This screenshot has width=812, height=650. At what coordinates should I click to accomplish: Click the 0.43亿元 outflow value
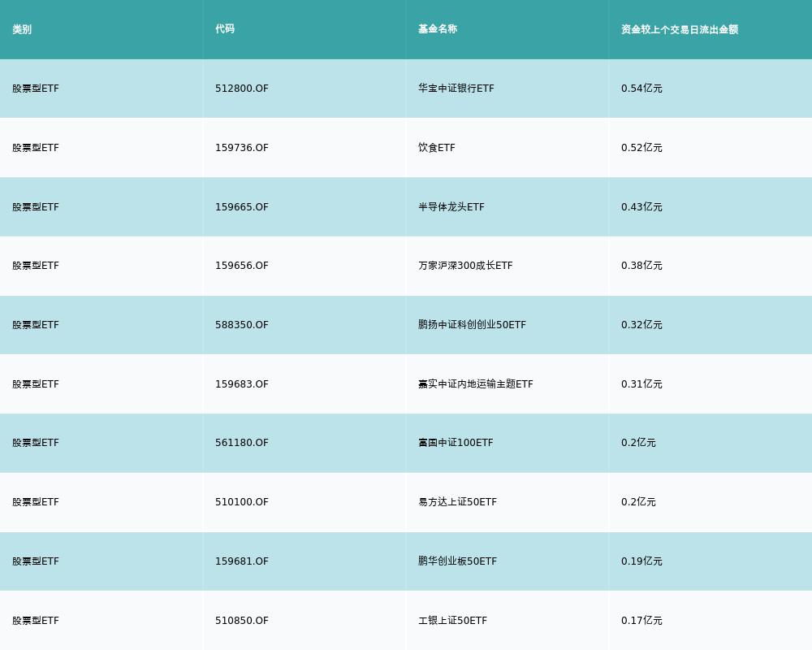[641, 206]
